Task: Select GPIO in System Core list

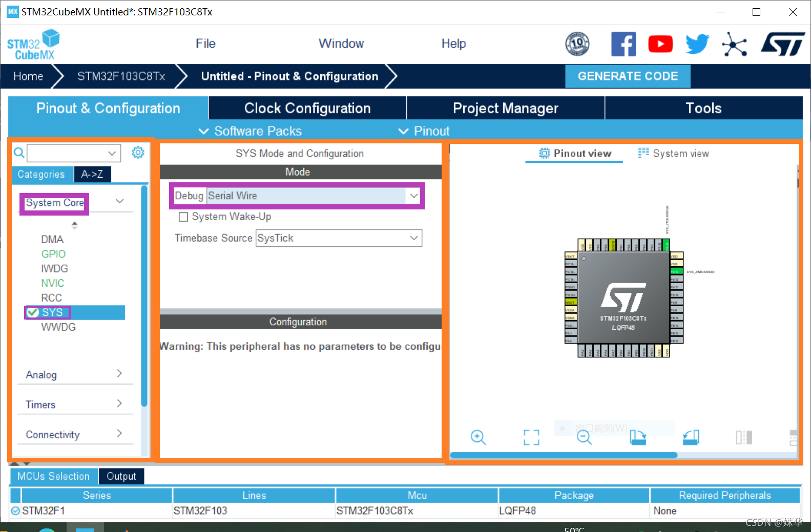Action: click(53, 254)
